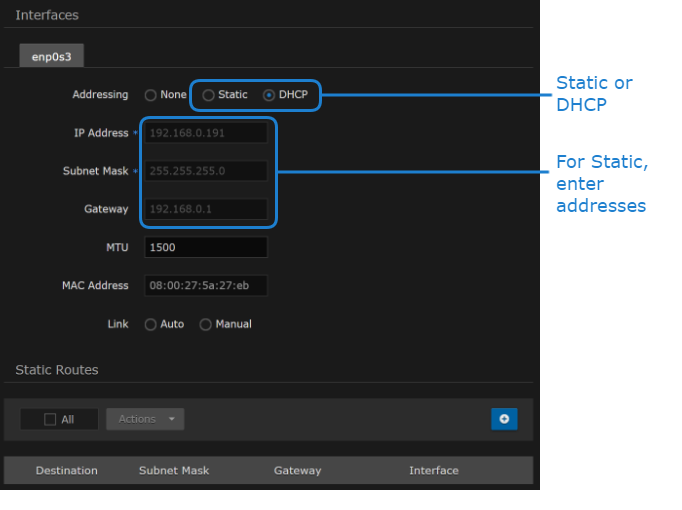Choose DHCP addressing mode

coord(269,96)
